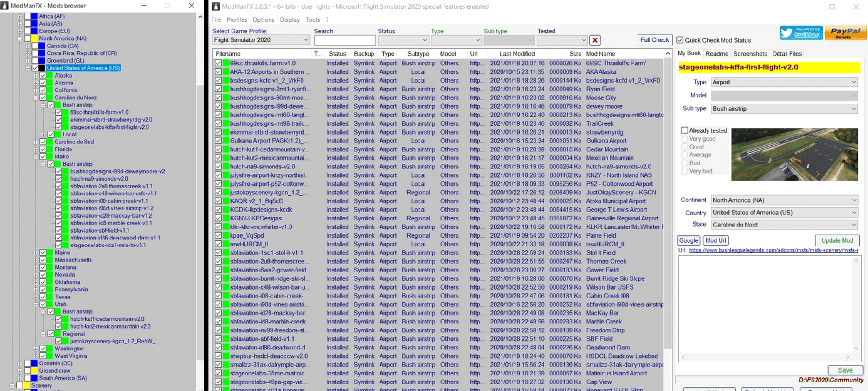Click the Follow on Twitter icon
Viewport: 868px width, 391px height.
pos(801,33)
